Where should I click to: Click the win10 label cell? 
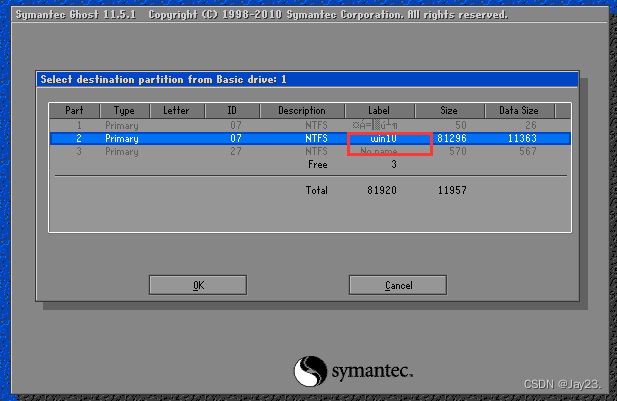pyautogui.click(x=383, y=139)
